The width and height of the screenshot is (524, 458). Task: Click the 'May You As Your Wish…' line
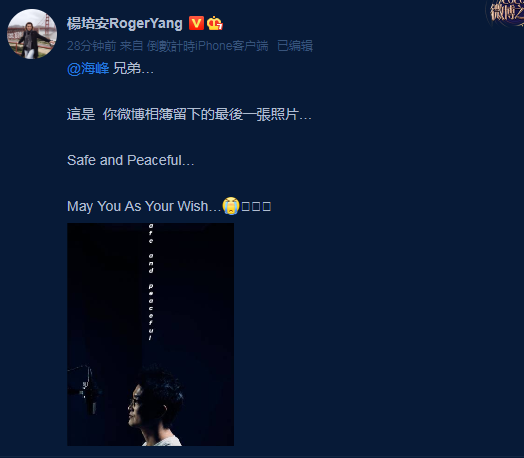tap(144, 206)
